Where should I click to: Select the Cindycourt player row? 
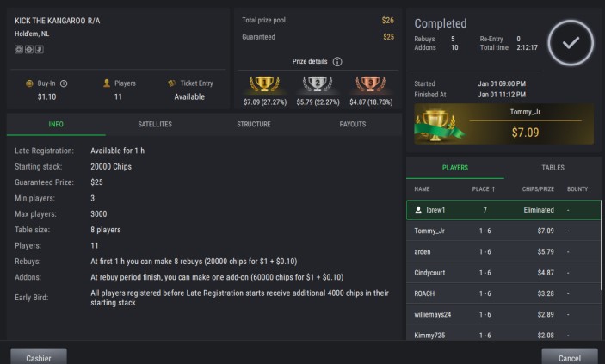503,272
